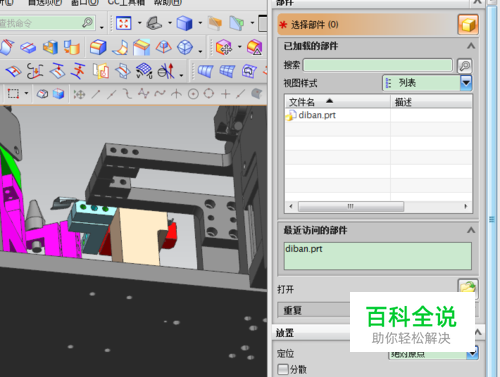The width and height of the screenshot is (500, 377).
Task: Toggle the Control Point snap option
Action: [127, 94]
